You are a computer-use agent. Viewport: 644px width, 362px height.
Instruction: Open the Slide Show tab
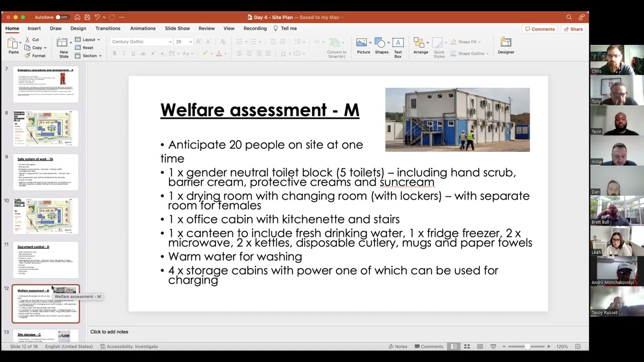click(177, 29)
